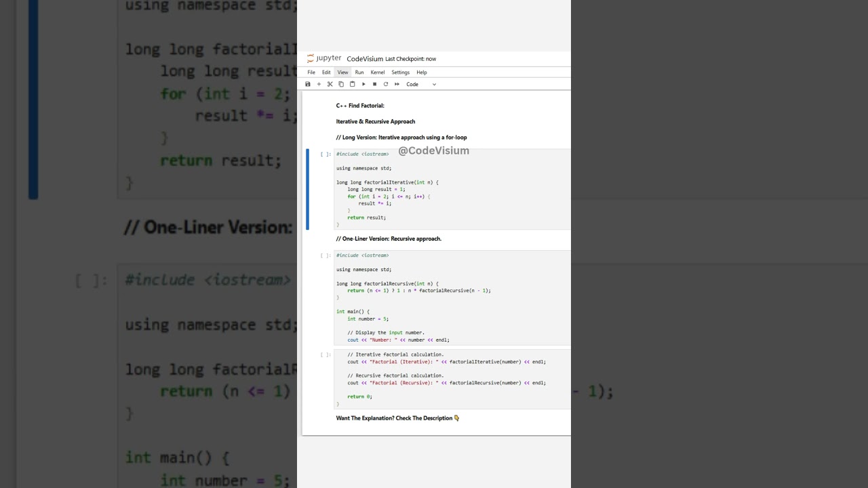Image resolution: width=868 pixels, height=488 pixels.
Task: Click the return 0; line
Action: click(360, 396)
